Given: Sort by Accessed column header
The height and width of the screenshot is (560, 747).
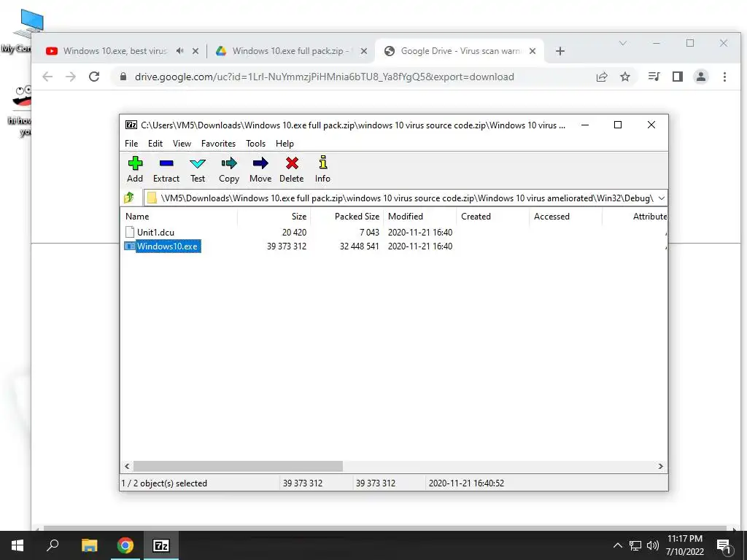Looking at the screenshot, I should [x=566, y=216].
